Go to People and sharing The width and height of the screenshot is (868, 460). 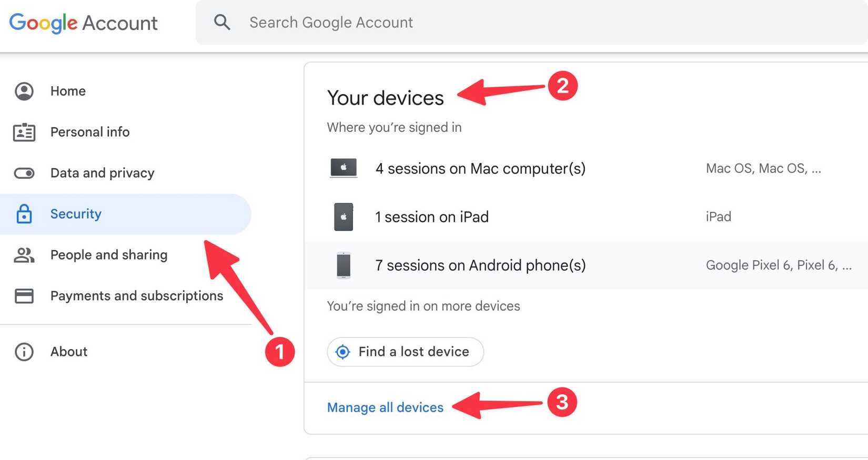coord(109,255)
